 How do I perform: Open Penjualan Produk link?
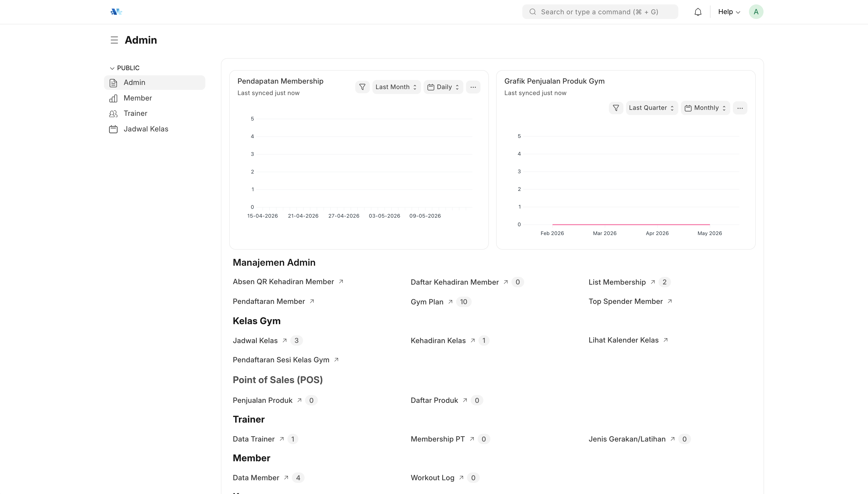[x=262, y=400]
